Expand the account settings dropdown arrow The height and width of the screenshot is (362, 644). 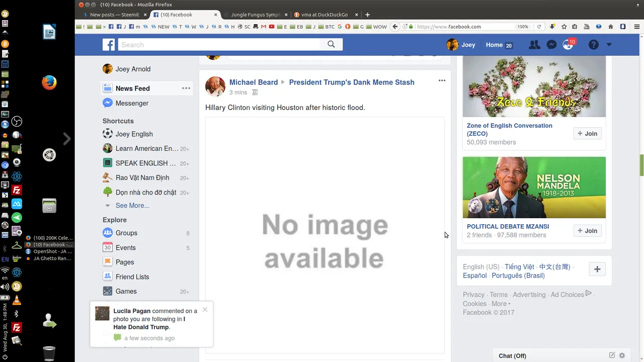[609, 45]
